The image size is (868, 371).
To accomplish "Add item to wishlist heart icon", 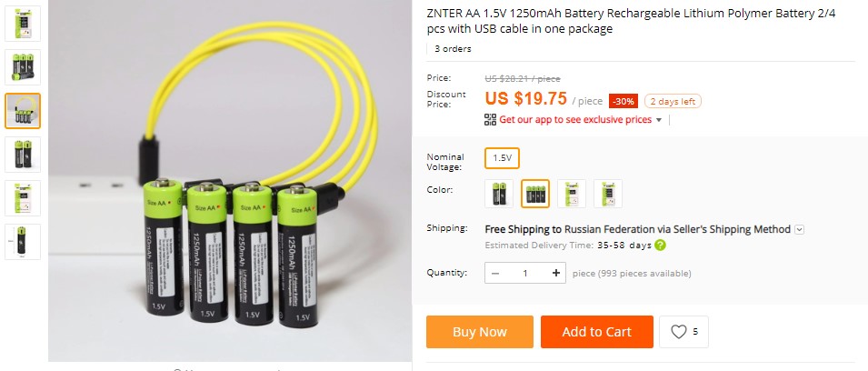I will pyautogui.click(x=679, y=332).
